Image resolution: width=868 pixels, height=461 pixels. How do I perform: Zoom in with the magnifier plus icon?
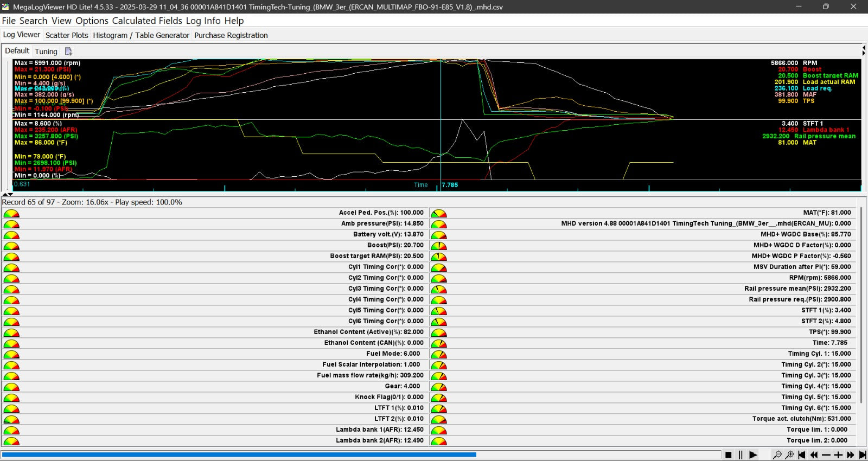(789, 455)
